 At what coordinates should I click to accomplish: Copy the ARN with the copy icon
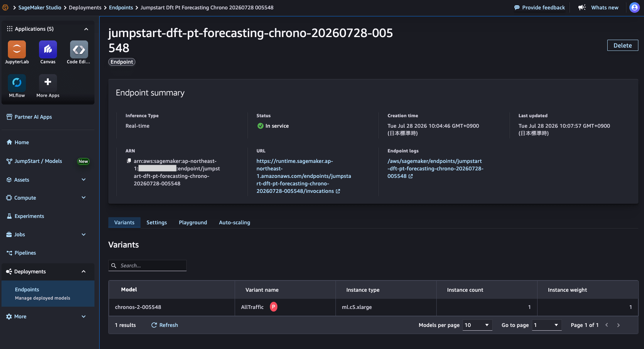(x=129, y=161)
